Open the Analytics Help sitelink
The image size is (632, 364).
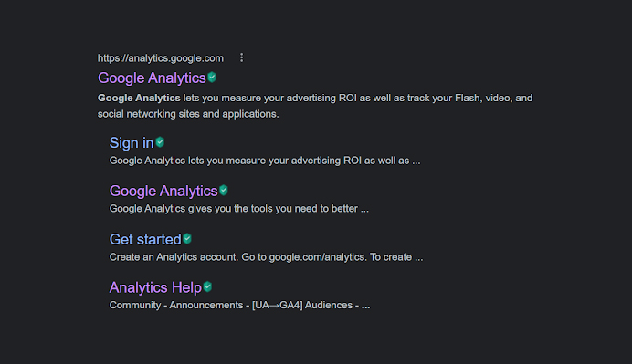[155, 287]
